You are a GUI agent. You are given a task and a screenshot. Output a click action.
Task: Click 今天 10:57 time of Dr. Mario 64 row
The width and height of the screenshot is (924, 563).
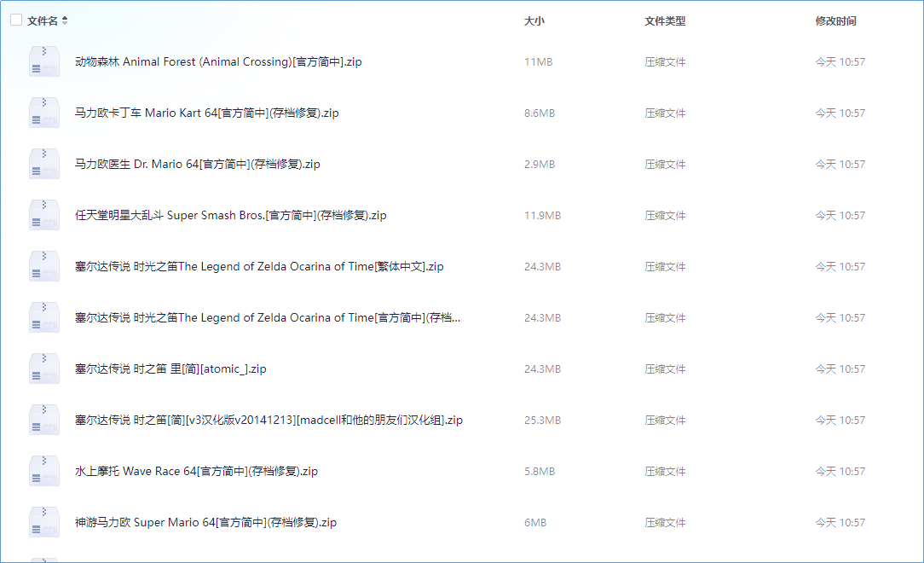tap(840, 165)
